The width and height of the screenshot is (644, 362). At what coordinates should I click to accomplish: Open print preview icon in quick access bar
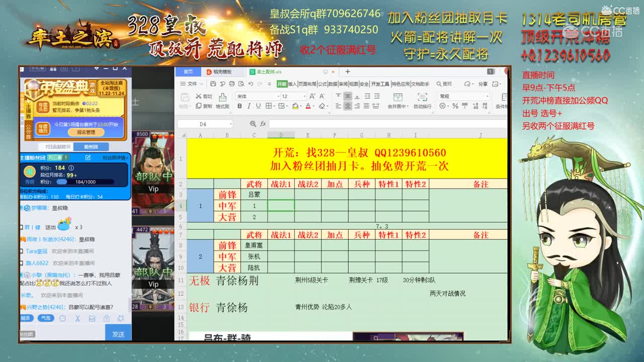click(241, 84)
